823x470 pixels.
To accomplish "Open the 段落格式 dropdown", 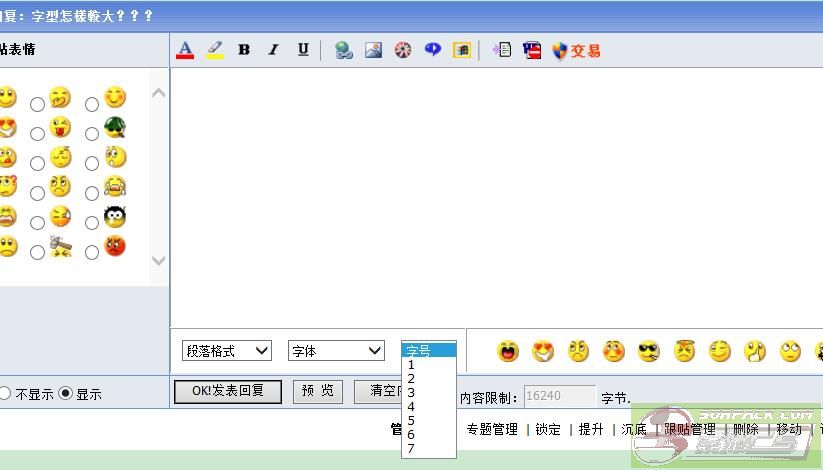I will click(227, 351).
